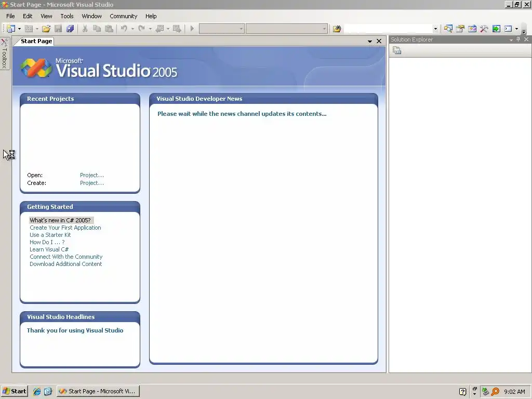The image size is (532, 399).
Task: Click the Save floppy disk icon
Action: point(58,29)
